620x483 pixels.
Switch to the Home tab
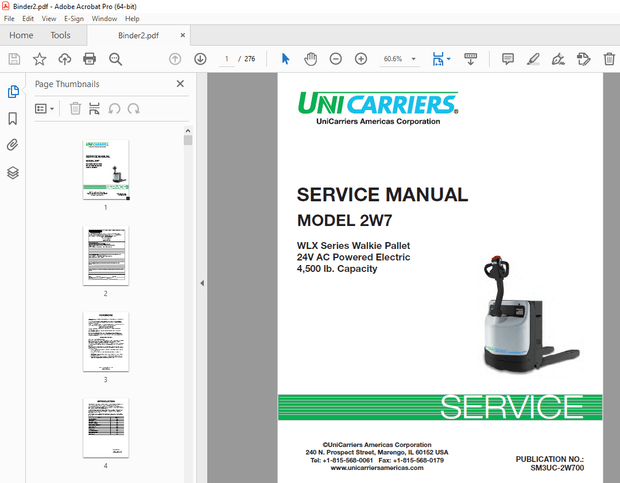click(21, 35)
